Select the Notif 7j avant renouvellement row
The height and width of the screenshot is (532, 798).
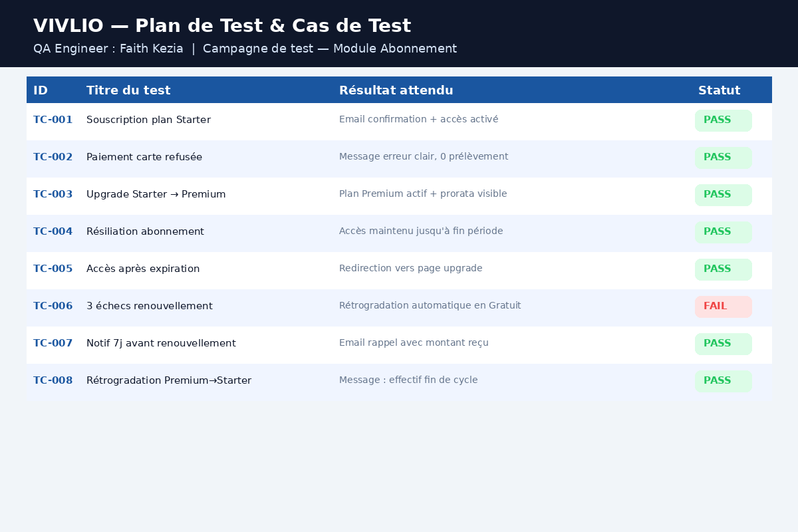(x=399, y=344)
